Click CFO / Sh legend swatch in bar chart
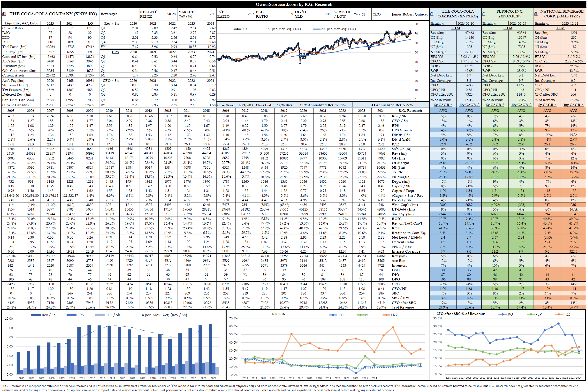This screenshot has width=587, height=392. 99,315
